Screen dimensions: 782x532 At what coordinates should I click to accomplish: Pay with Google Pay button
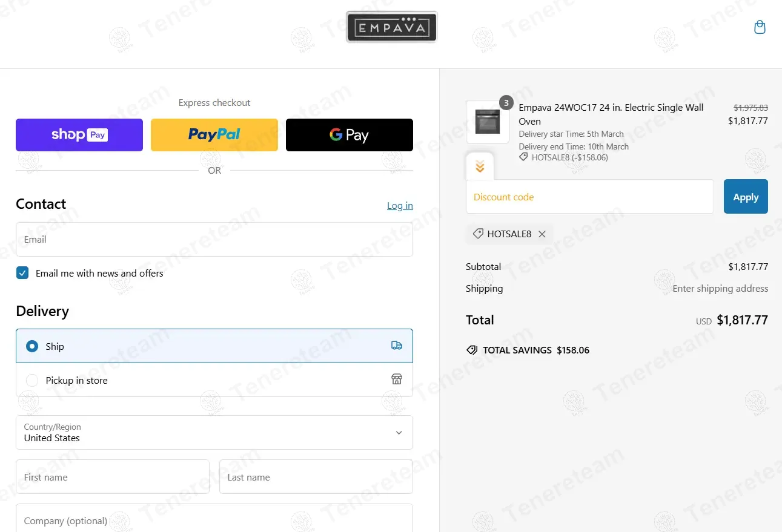coord(350,135)
